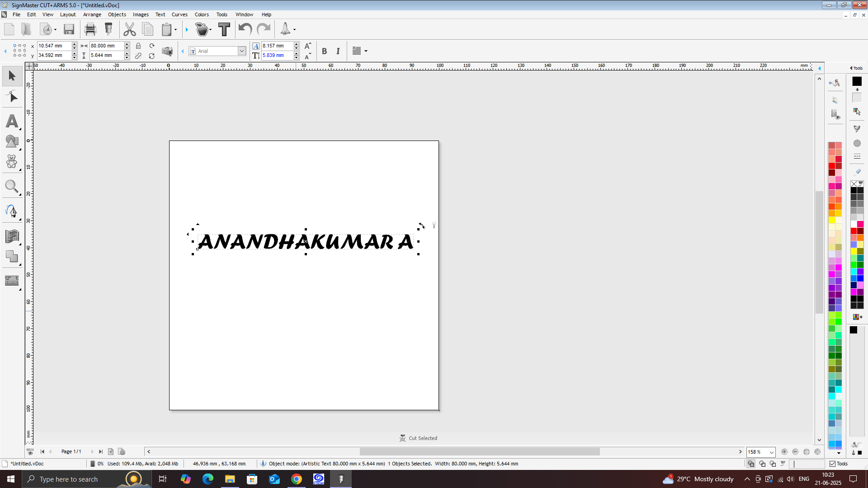868x488 pixels.
Task: Select the Node Edit tool
Action: pos(12,97)
